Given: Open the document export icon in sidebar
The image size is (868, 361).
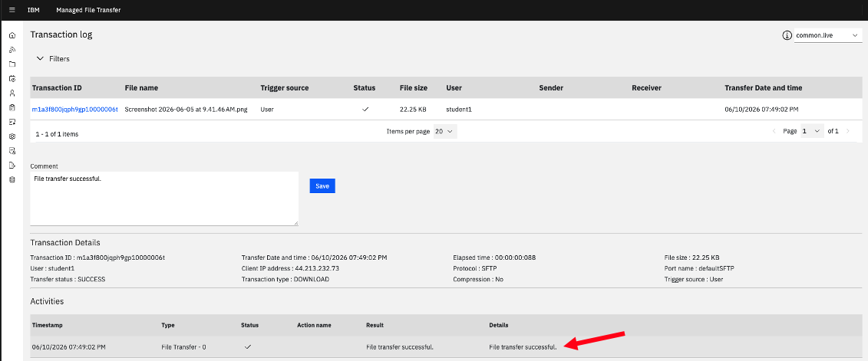Looking at the screenshot, I should [12, 165].
